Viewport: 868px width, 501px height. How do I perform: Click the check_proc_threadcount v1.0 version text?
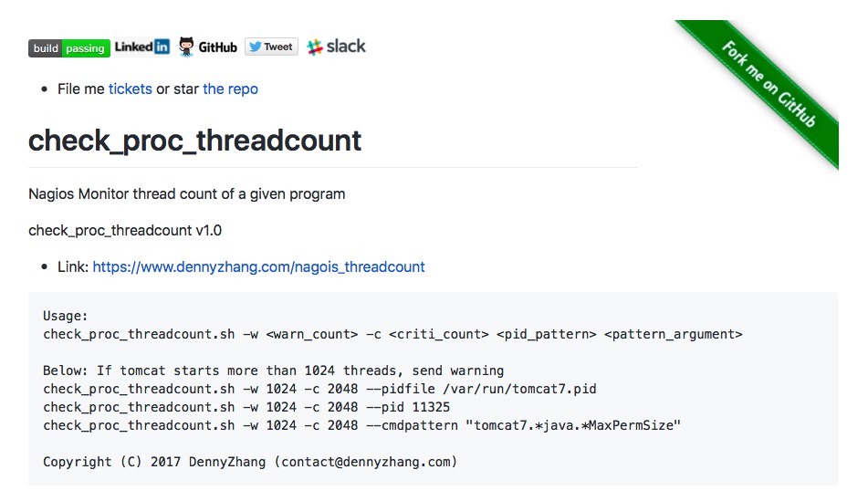(125, 230)
